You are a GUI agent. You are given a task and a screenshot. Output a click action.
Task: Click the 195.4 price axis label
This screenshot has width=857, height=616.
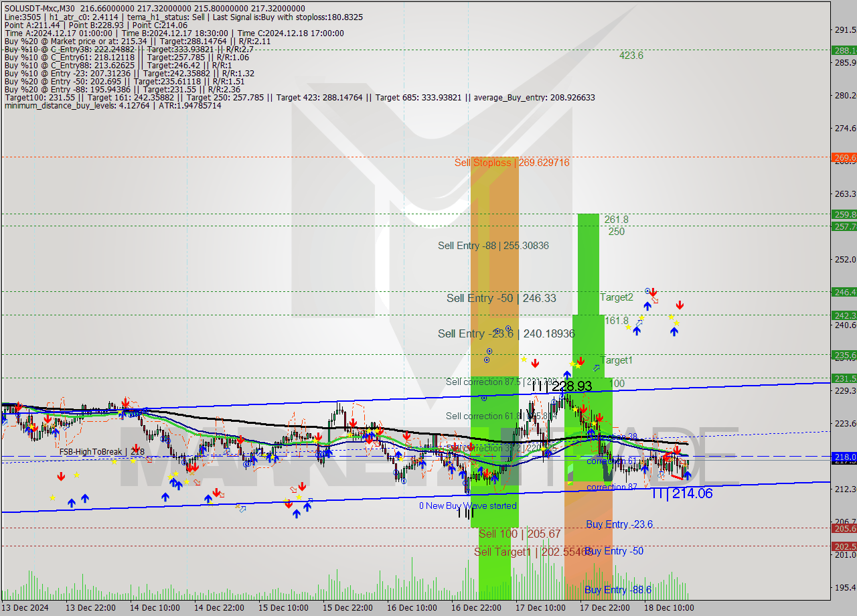[x=844, y=587]
